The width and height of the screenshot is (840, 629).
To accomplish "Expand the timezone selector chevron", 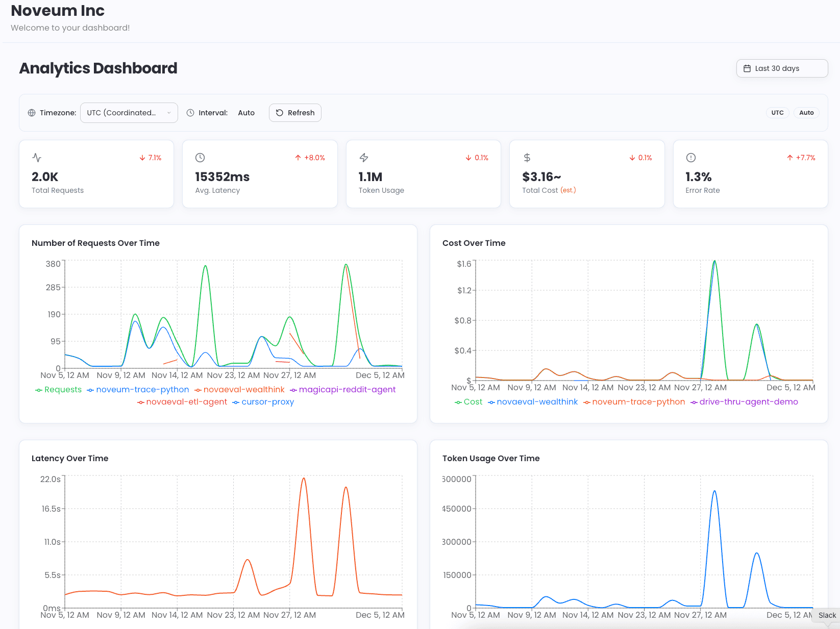I will pos(169,113).
